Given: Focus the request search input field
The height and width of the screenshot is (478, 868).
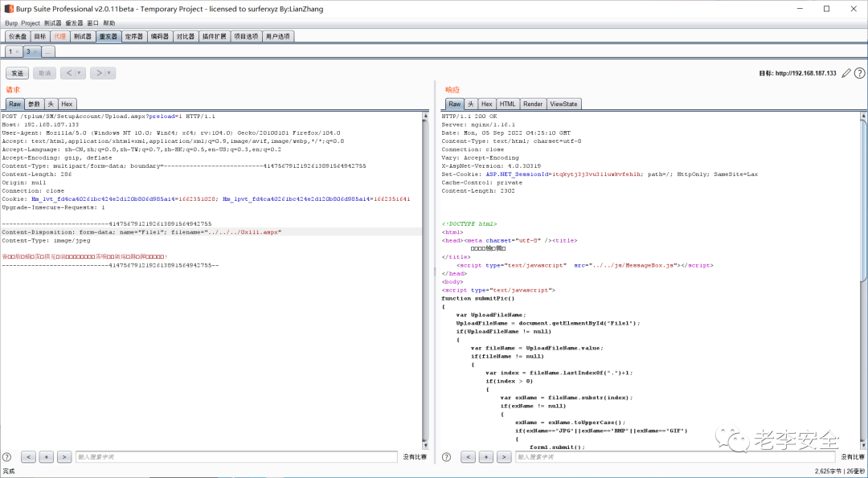Looking at the screenshot, I should pos(236,457).
